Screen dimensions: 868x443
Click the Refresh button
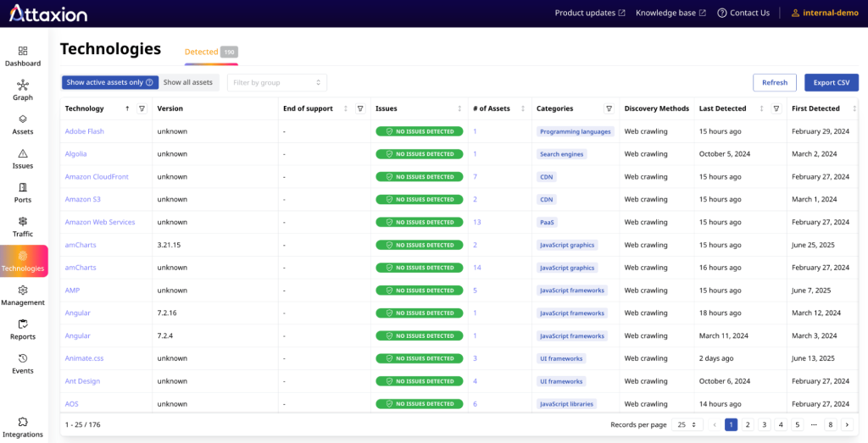(775, 82)
